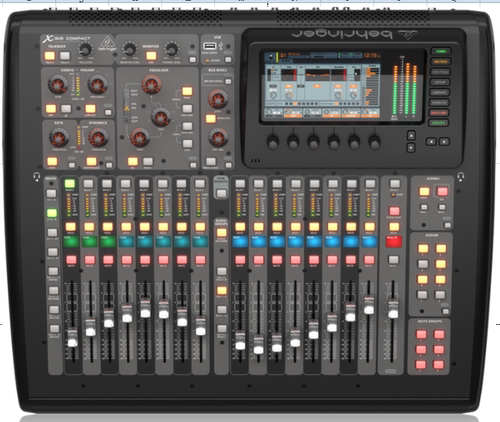Click the Left arrow page button
500x422 pixels.
click(431, 142)
